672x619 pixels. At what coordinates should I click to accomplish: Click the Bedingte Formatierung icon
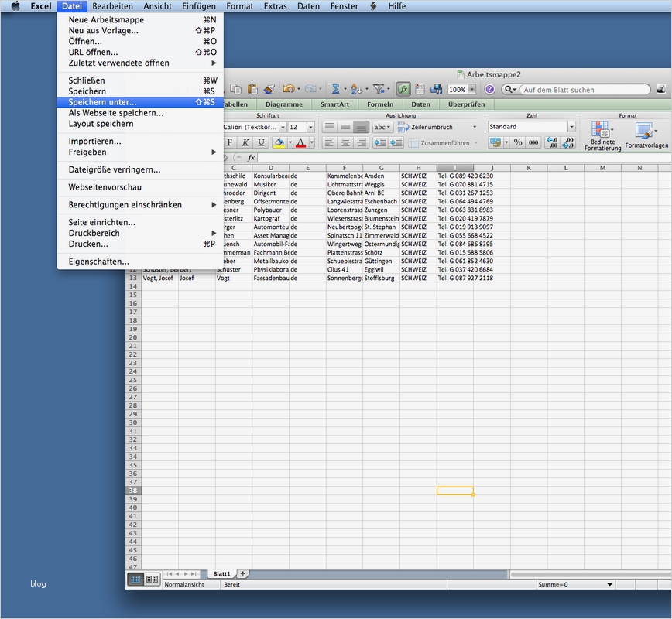[x=602, y=130]
